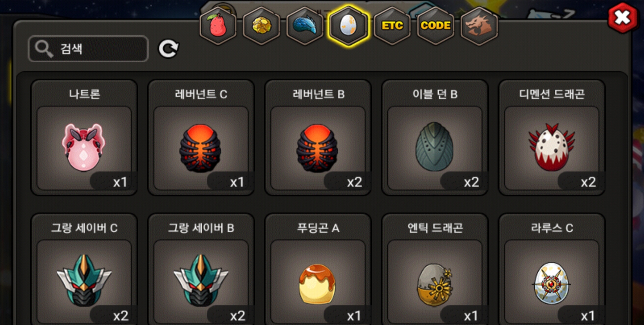
Task: Switch to the dragon head tab
Action: [x=479, y=25]
